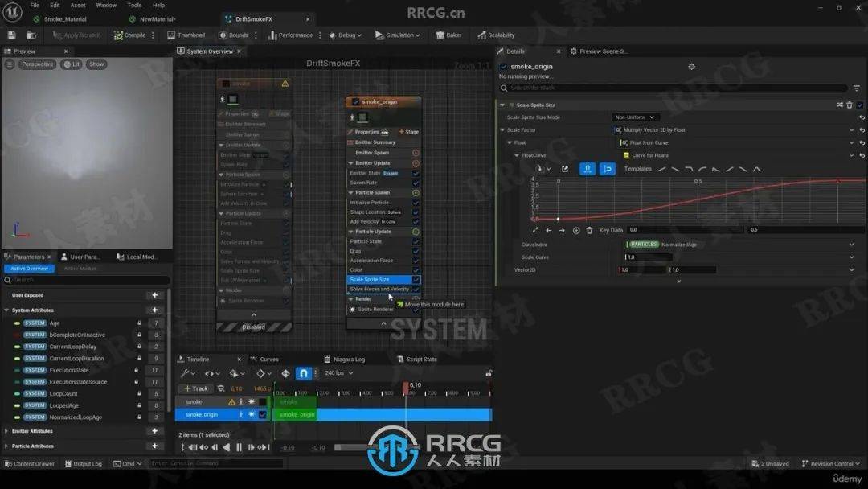Click the zoom-to-fit curve icon

click(x=534, y=230)
